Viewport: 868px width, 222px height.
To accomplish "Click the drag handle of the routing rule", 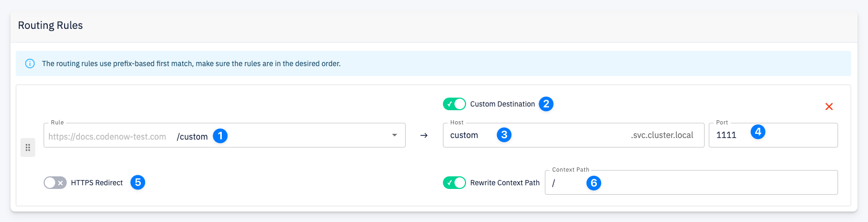I will click(28, 147).
